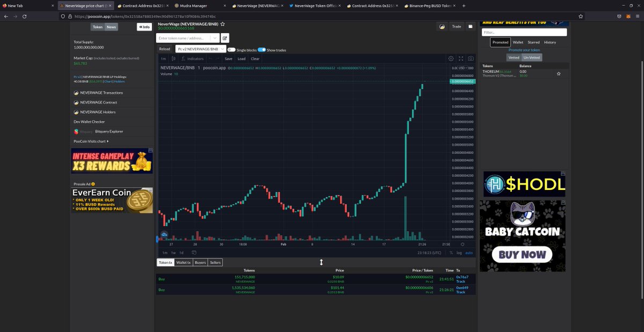Collapse the Info side panel
Viewport: 644px width, 332px height.
[x=144, y=27]
